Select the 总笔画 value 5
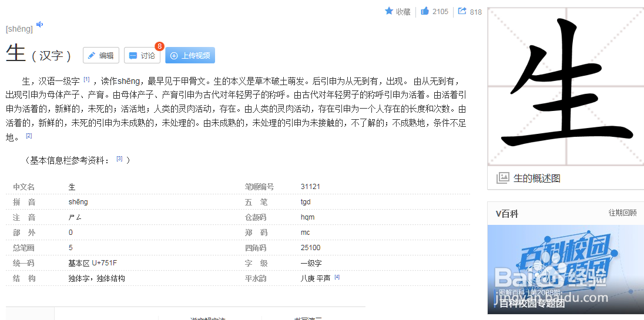Image resolution: width=644 pixels, height=320 pixels. pyautogui.click(x=71, y=248)
